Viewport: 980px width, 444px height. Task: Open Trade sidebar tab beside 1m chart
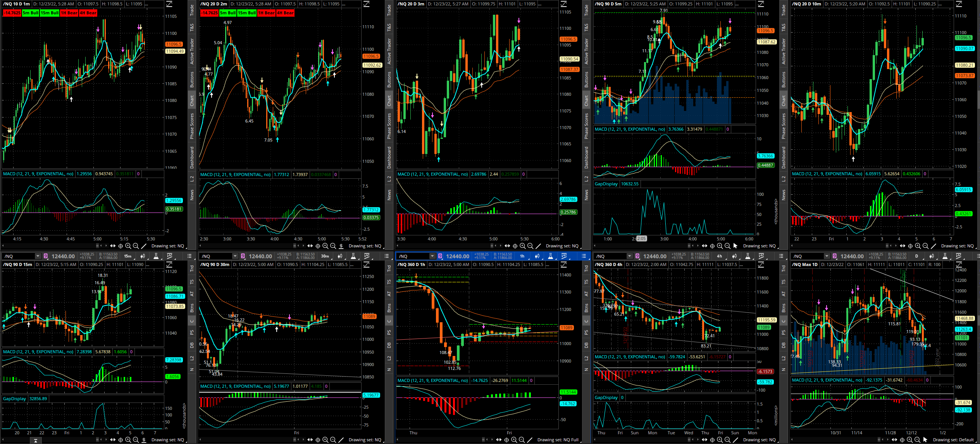pyautogui.click(x=192, y=10)
